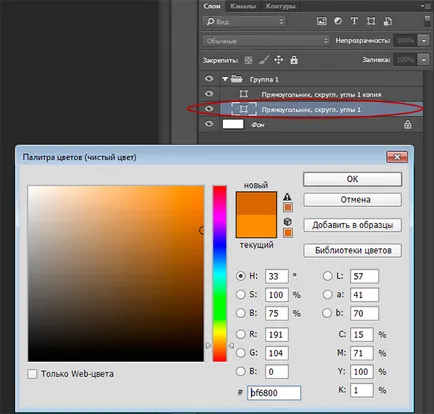434x414 pixels.
Task: Switch to the Контуры tab
Action: pyautogui.click(x=280, y=6)
